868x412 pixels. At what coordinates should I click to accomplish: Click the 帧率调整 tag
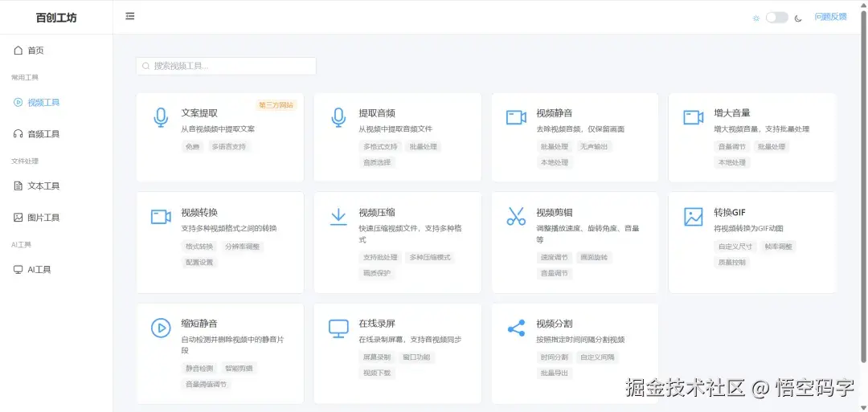(778, 246)
